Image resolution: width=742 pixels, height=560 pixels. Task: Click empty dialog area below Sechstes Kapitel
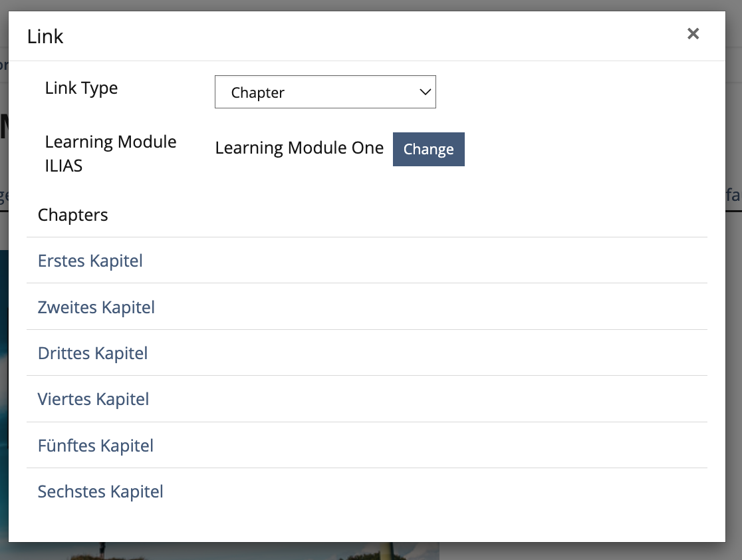366,522
